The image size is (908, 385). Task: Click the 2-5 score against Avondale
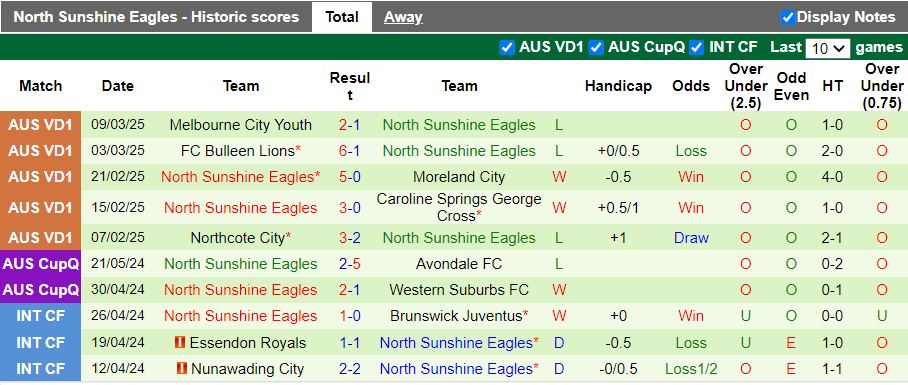click(x=350, y=264)
